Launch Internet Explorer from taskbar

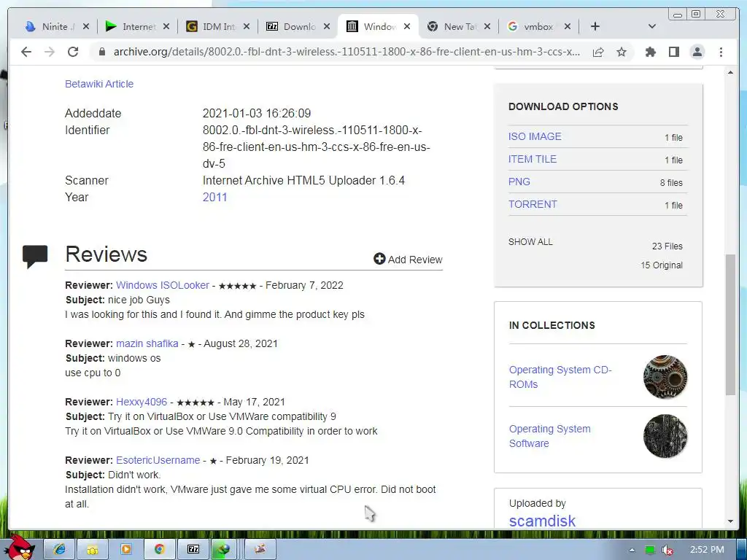tap(59, 549)
